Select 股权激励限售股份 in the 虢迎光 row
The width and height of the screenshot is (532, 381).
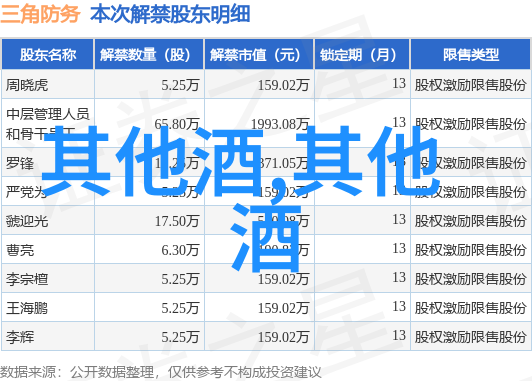point(470,221)
